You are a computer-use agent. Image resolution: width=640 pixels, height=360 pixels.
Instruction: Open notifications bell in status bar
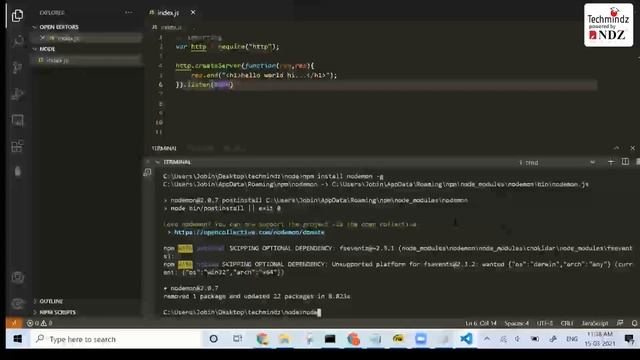click(x=634, y=323)
